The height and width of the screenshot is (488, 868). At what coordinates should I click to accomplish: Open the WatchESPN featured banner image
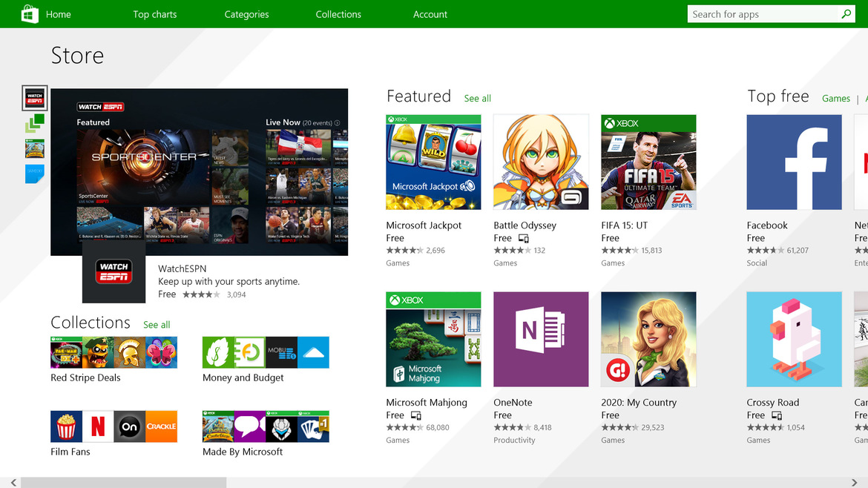coord(200,171)
